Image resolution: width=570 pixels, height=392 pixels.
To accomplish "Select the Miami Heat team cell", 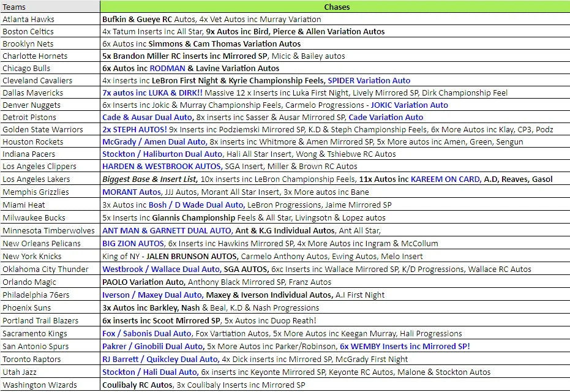I will 24,205.
